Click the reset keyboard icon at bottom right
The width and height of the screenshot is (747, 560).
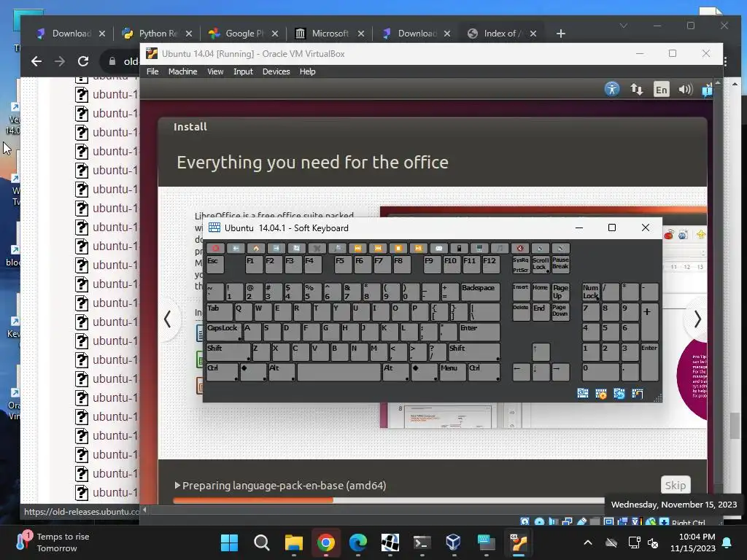(619, 393)
